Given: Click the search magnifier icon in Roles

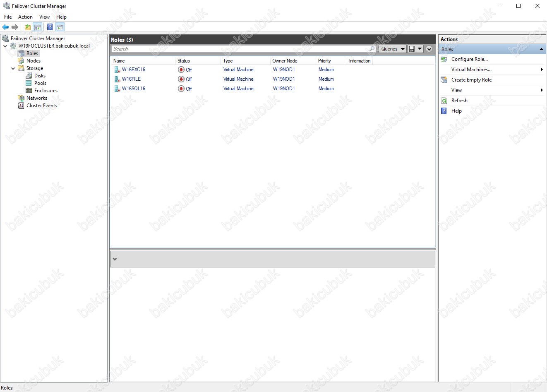Looking at the screenshot, I should [x=372, y=49].
